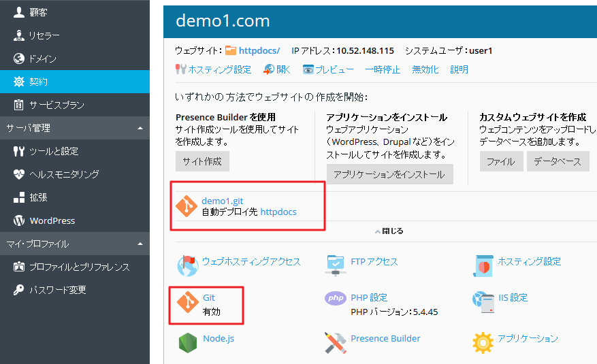Click the 一時停止 link
This screenshot has width=597, height=364.
383,69
